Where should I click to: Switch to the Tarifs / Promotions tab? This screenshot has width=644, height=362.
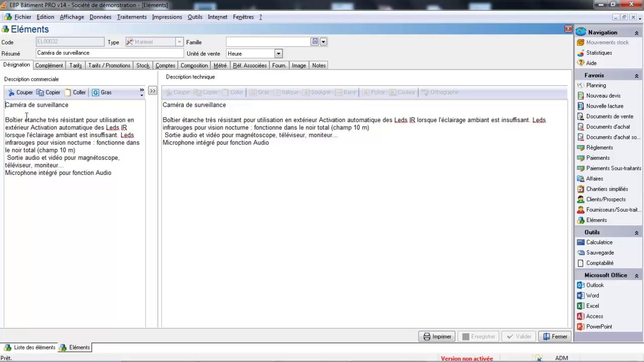(x=109, y=66)
